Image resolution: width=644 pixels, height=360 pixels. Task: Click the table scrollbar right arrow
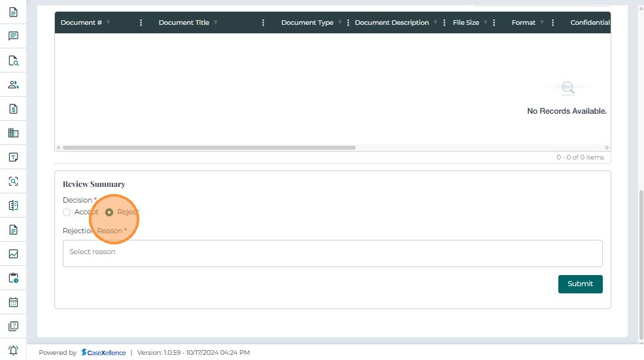[607, 148]
